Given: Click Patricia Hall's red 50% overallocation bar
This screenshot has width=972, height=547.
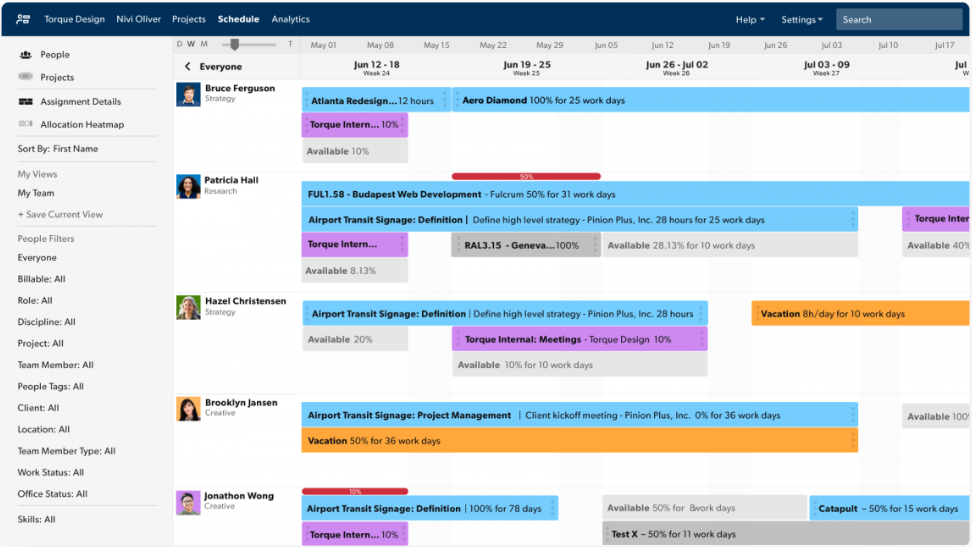Looking at the screenshot, I should 526,177.
